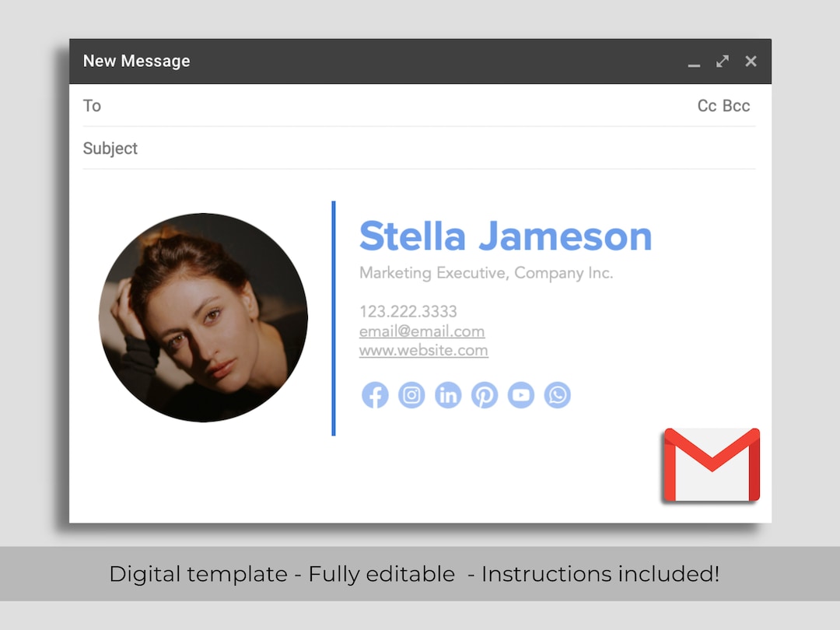Show the Cc recipients field

coord(706,105)
